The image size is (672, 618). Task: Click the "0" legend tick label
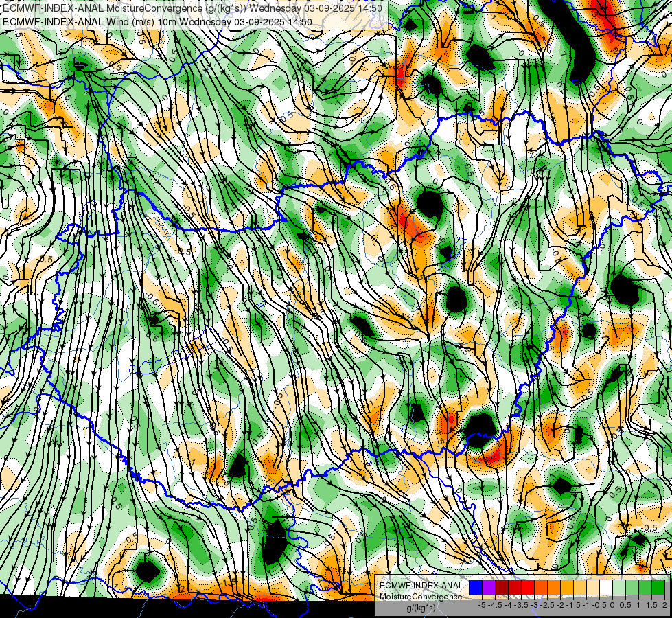[612, 605]
